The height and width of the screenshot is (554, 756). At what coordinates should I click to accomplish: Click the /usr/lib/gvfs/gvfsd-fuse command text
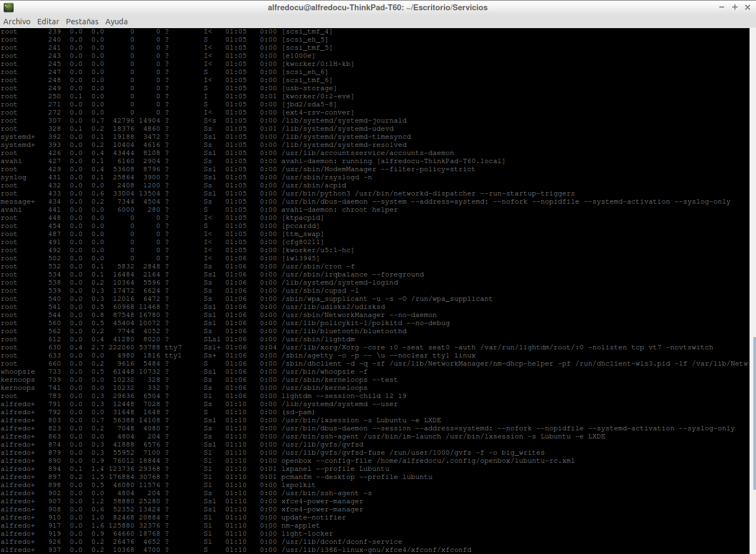(413, 453)
